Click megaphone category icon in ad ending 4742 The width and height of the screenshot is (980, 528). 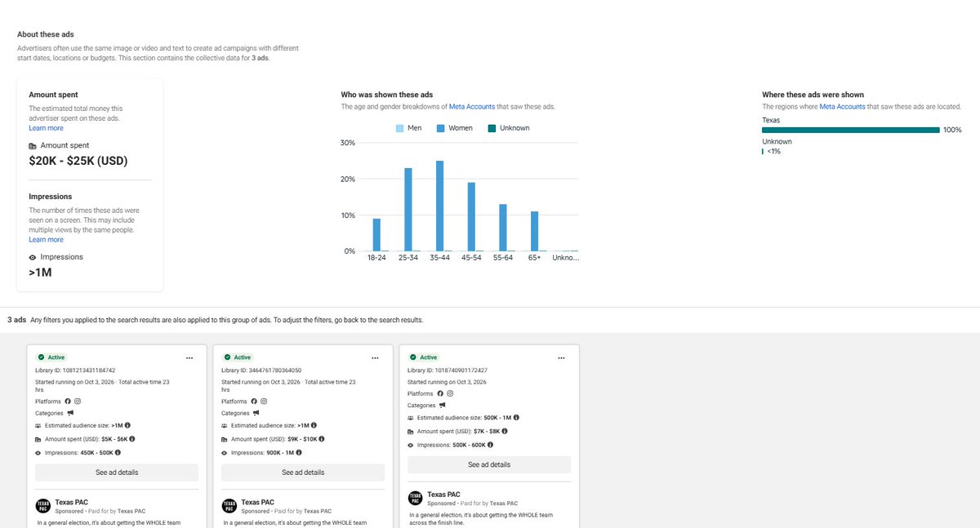click(x=70, y=413)
